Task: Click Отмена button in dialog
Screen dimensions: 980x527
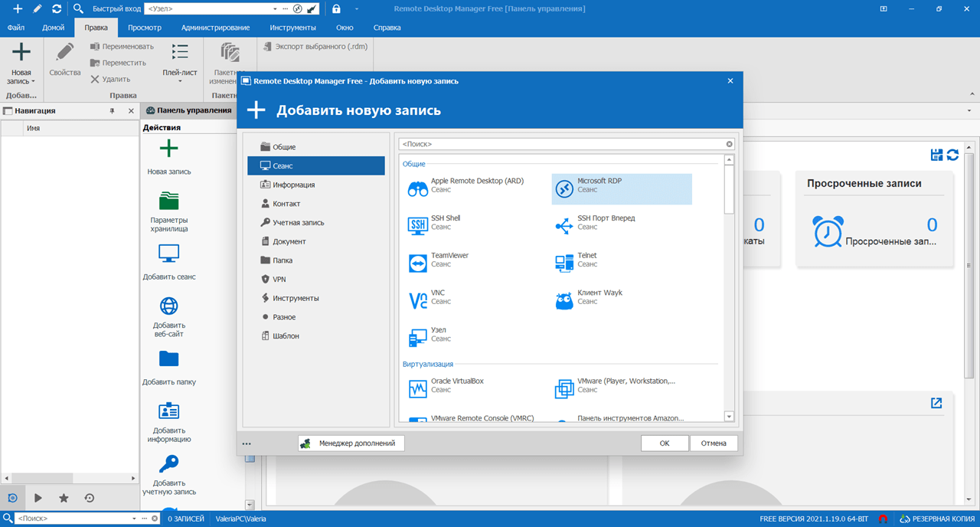Action: coord(714,443)
